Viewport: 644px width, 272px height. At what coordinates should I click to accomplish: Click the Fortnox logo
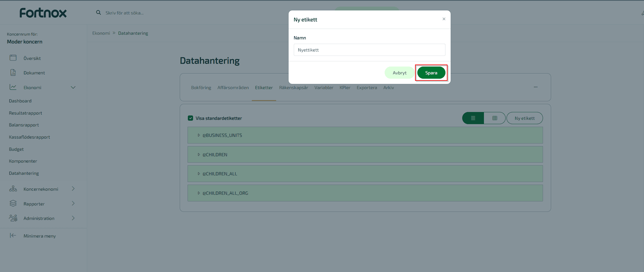pyautogui.click(x=43, y=13)
